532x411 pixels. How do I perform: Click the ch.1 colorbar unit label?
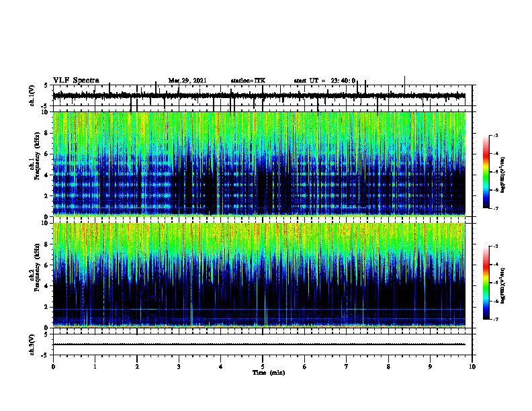503,175
